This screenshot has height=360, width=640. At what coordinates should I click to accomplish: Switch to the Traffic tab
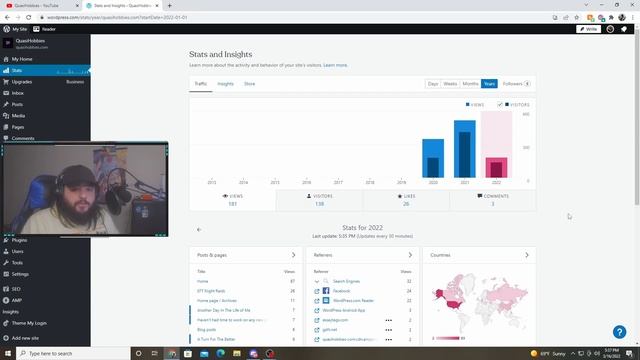tap(200, 84)
